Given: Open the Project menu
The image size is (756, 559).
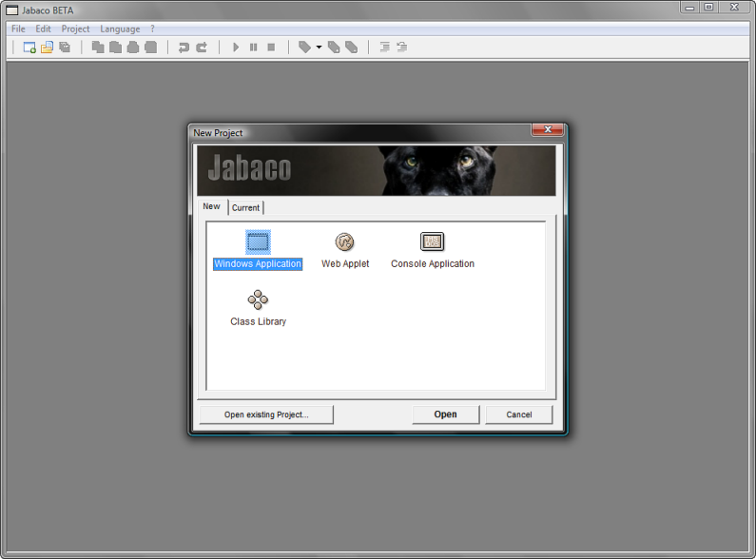Looking at the screenshot, I should [75, 29].
